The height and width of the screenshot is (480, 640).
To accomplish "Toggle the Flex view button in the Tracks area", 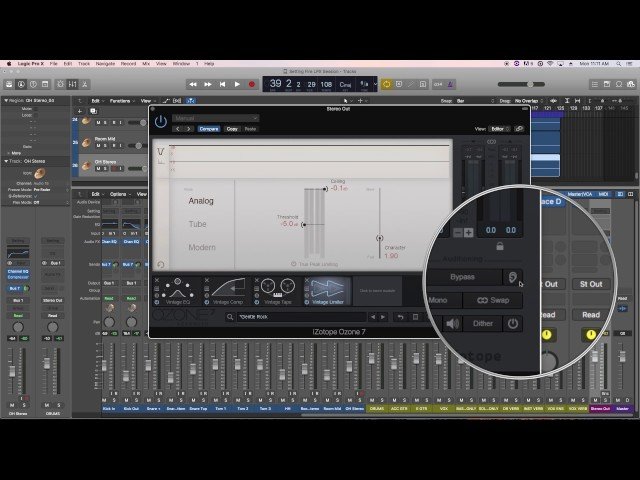I will [177, 101].
